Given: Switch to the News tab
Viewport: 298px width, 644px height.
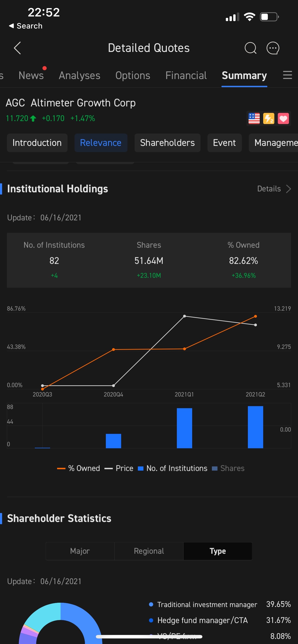Looking at the screenshot, I should 31,76.
